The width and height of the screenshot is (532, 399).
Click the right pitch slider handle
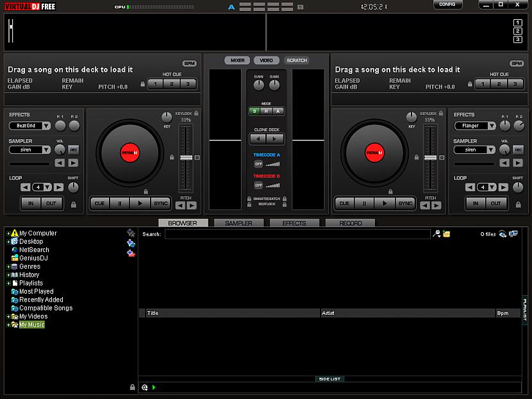pyautogui.click(x=430, y=158)
